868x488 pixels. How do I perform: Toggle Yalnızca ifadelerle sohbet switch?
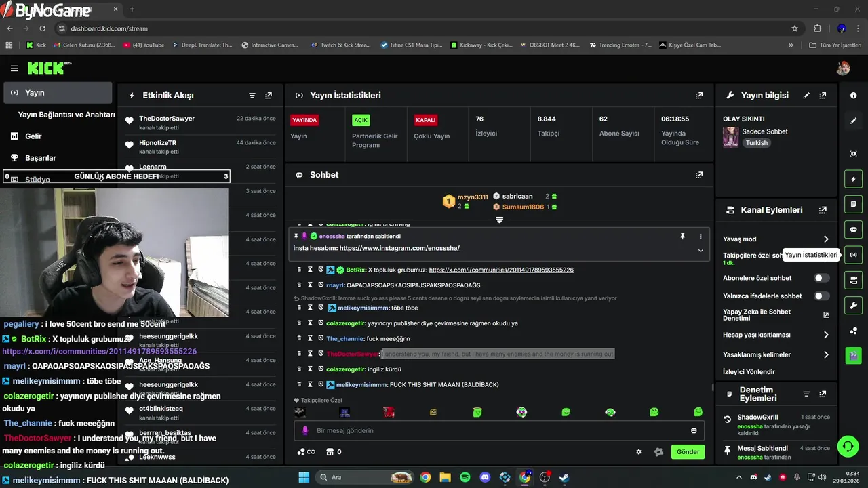pos(821,296)
